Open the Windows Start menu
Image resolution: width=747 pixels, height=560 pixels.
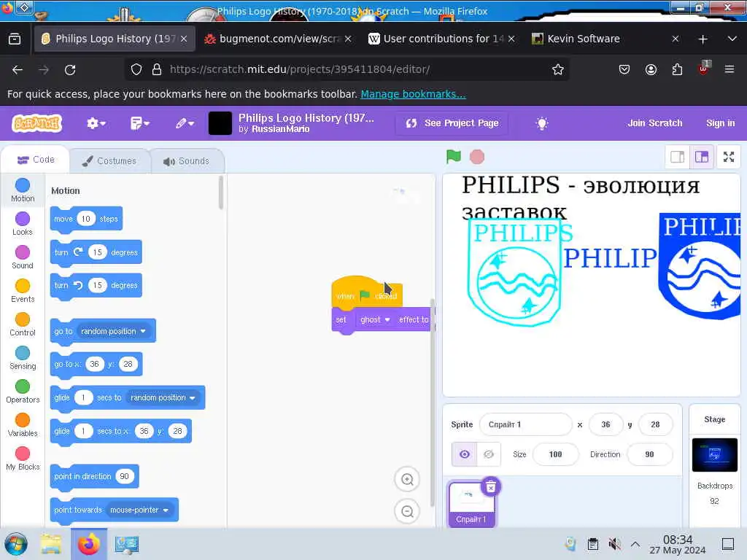tap(16, 544)
